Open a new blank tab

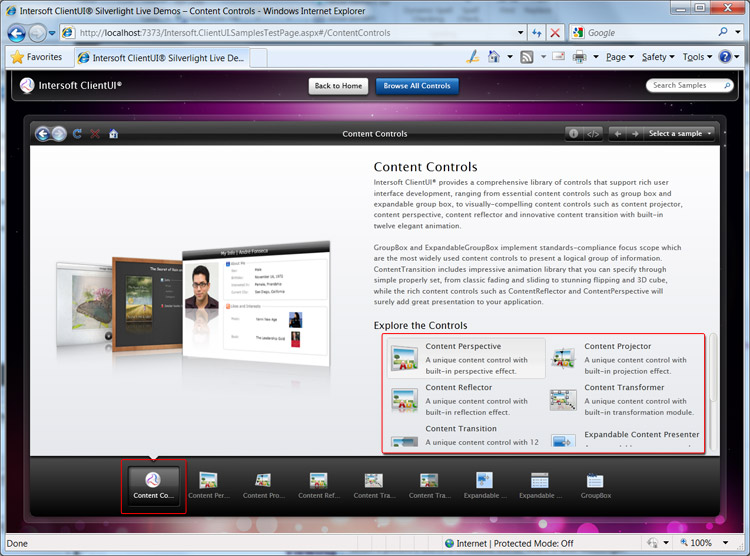tap(259, 58)
